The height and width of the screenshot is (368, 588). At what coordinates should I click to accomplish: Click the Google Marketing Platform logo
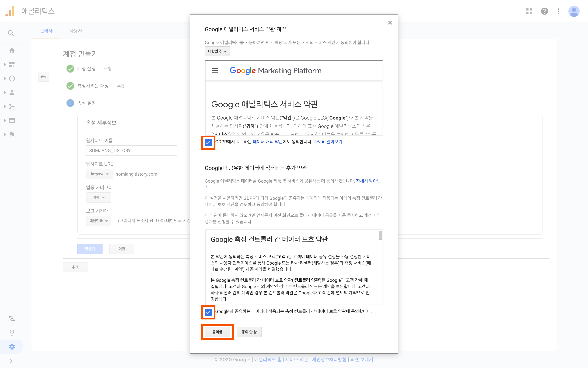(275, 71)
